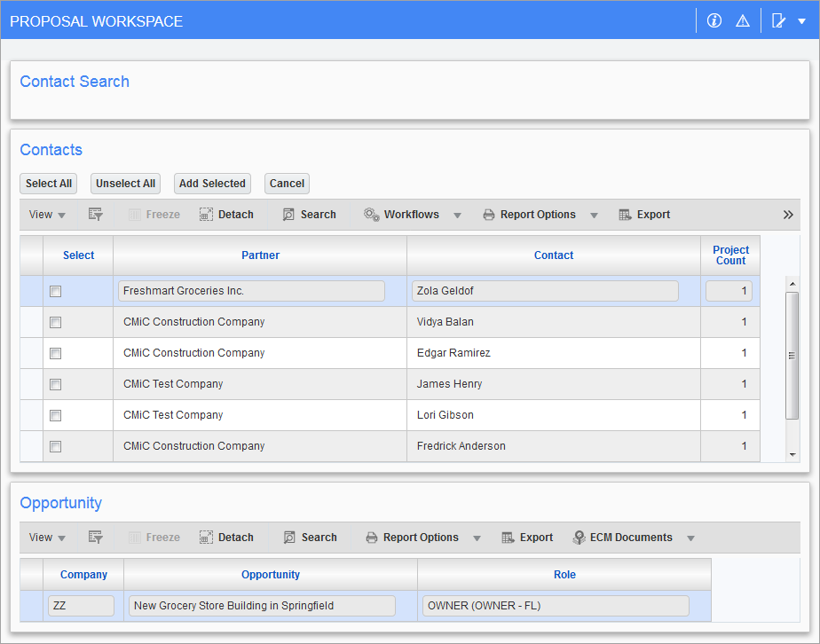This screenshot has width=820, height=644.
Task: Click the toolbar overflow chevron
Action: [788, 214]
